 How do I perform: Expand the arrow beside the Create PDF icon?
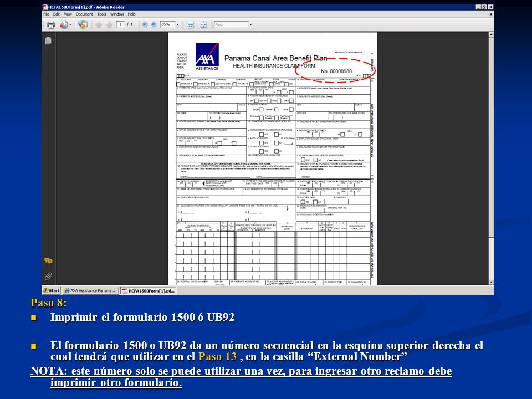[x=70, y=24]
